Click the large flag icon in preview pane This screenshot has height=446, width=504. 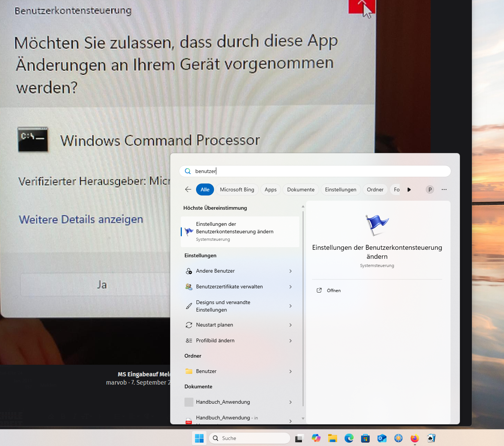point(377,225)
